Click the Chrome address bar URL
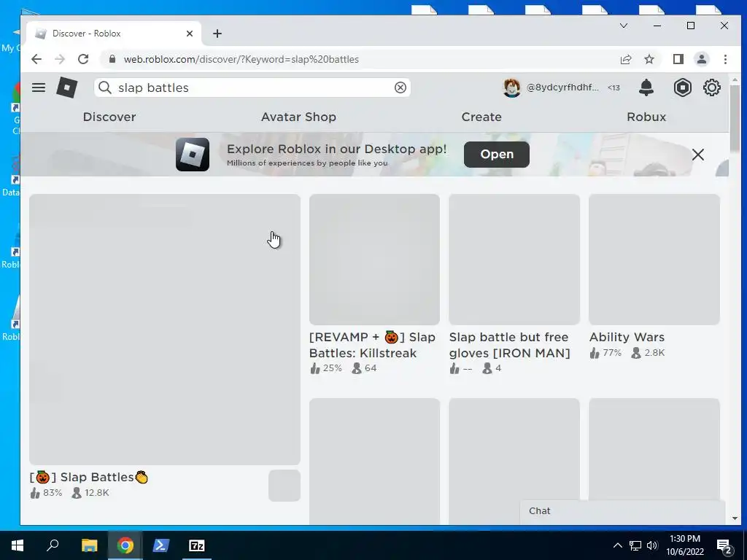This screenshot has width=747, height=560. [x=241, y=59]
